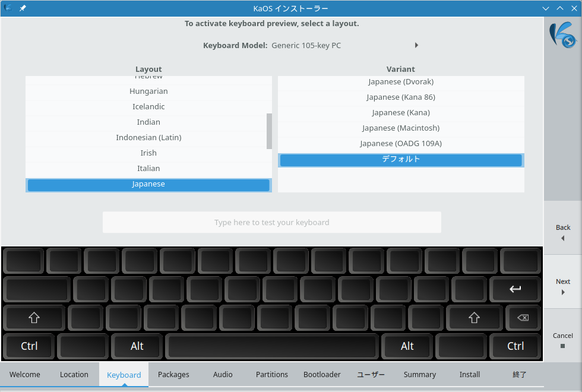This screenshot has width=582, height=392.
Task: Click the left Shift key on preview
Action: pyautogui.click(x=34, y=318)
